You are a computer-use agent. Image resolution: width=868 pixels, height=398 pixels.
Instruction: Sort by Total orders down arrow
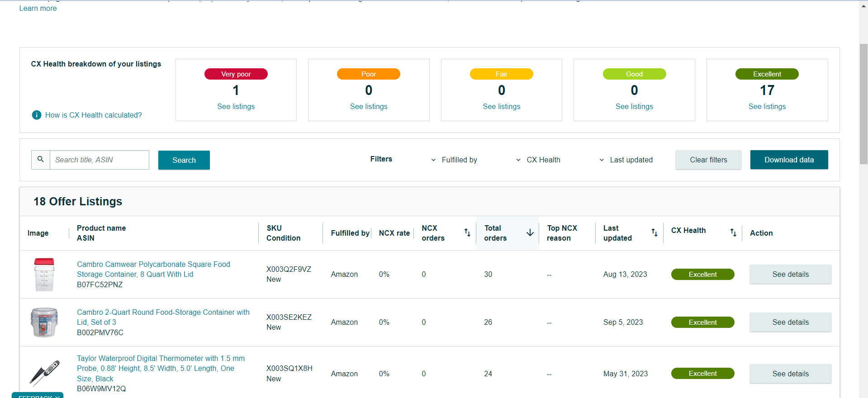click(530, 232)
